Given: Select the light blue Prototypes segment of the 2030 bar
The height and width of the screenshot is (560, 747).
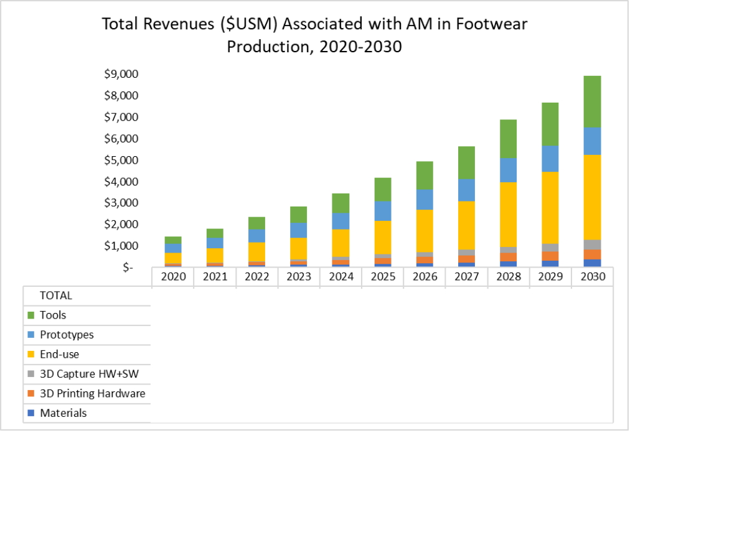Looking at the screenshot, I should pos(593,142).
